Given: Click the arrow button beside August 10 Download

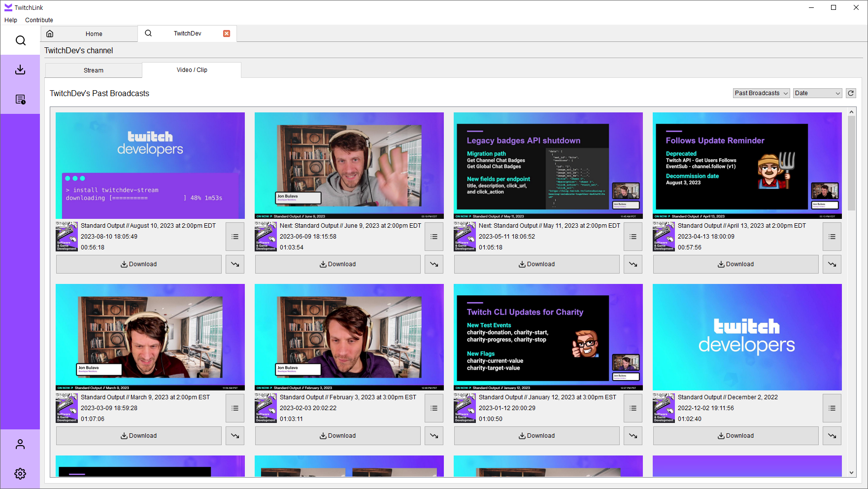Looking at the screenshot, I should [x=235, y=264].
